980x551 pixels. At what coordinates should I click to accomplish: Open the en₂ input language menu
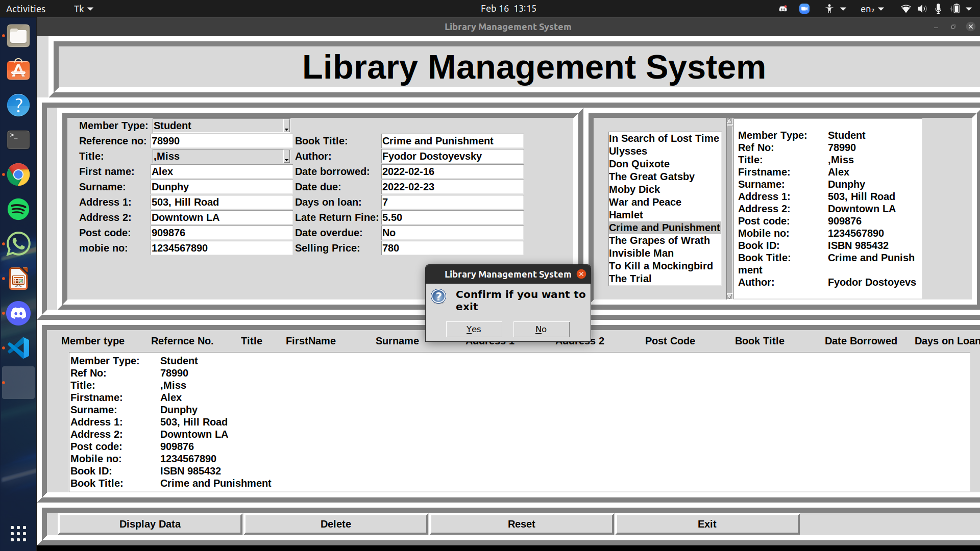[x=872, y=9]
